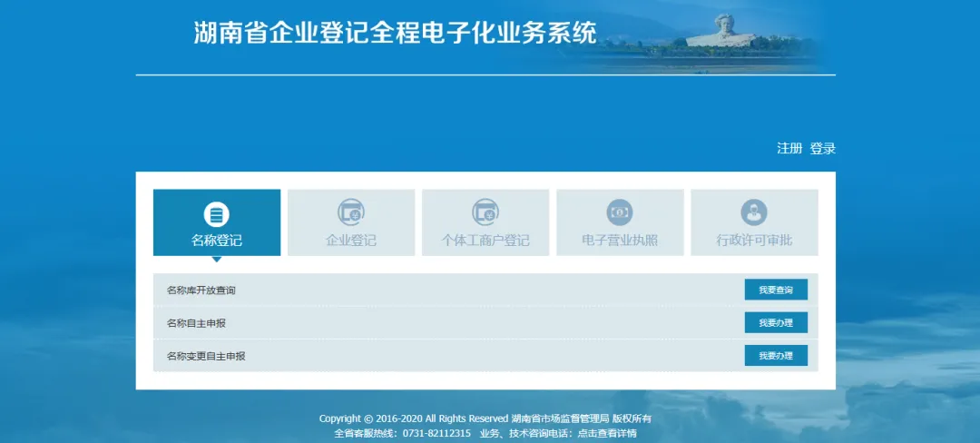
Task: Switch to the 名称登记 tab
Action: [217, 222]
